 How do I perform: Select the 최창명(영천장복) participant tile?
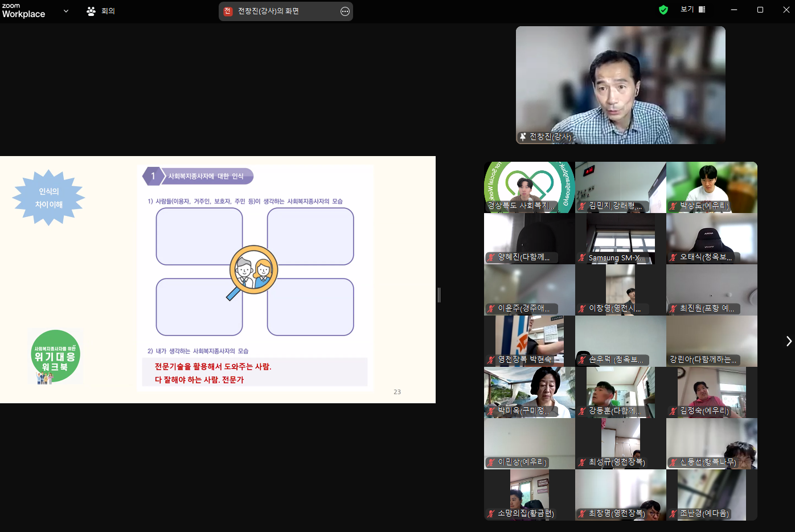[x=621, y=495]
